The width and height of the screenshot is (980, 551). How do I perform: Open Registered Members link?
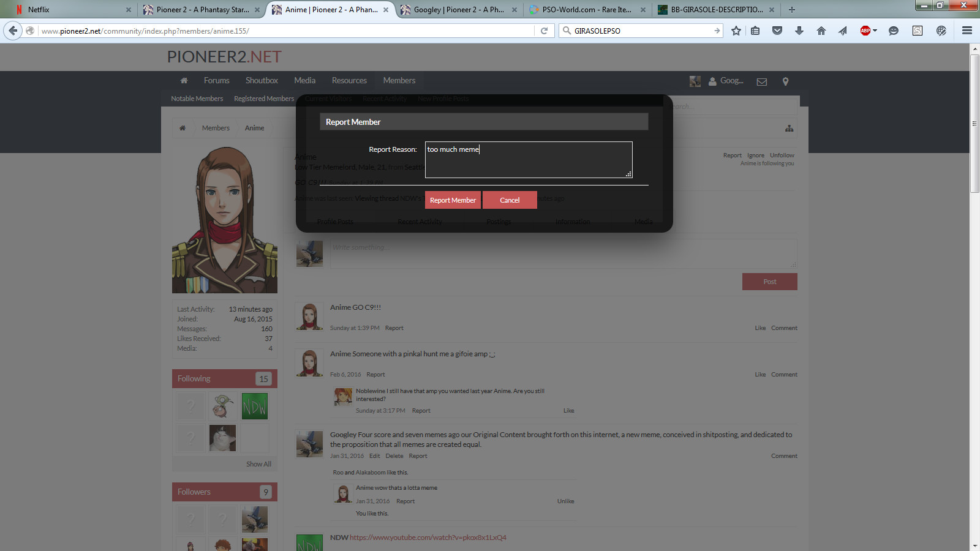(x=264, y=99)
